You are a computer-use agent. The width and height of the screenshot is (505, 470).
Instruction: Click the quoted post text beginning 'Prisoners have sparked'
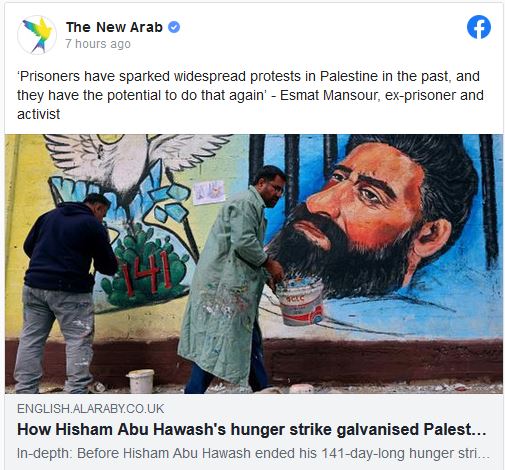[x=250, y=95]
